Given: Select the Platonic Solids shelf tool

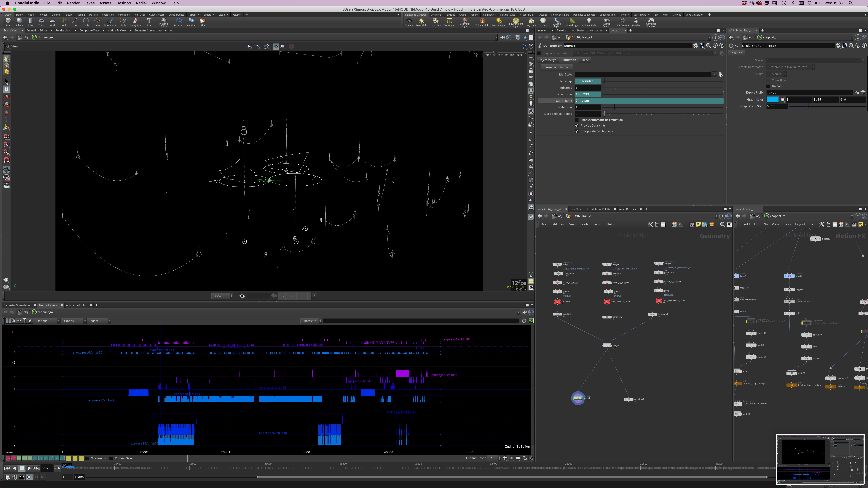Looking at the screenshot, I should pyautogui.click(x=164, y=23).
